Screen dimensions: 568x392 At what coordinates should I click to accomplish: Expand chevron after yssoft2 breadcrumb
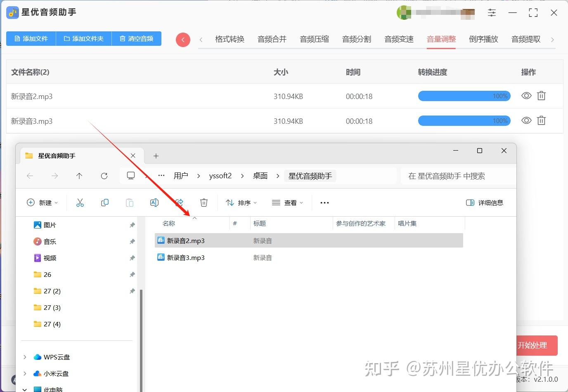click(x=242, y=176)
